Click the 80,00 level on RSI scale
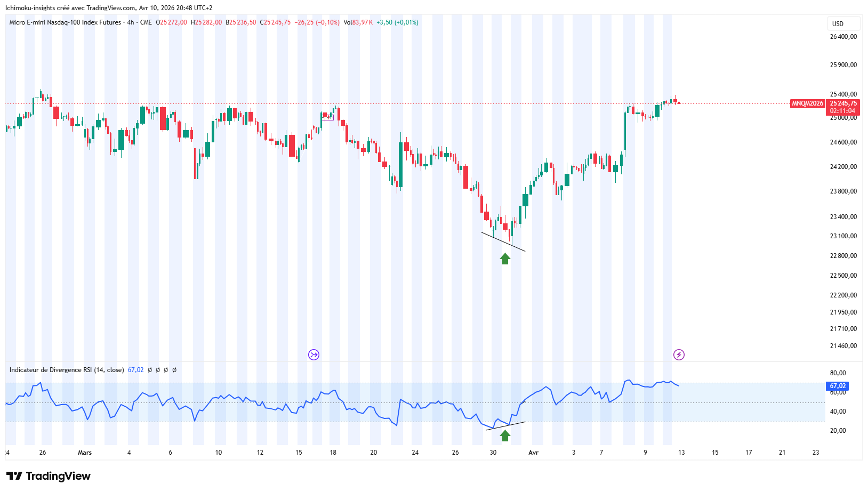 tap(838, 373)
